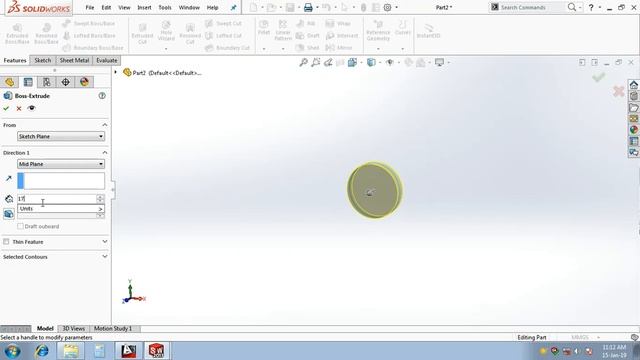Viewport: 640px width, 360px height.
Task: Open File Explorer folder task pane
Action: [x=633, y=108]
